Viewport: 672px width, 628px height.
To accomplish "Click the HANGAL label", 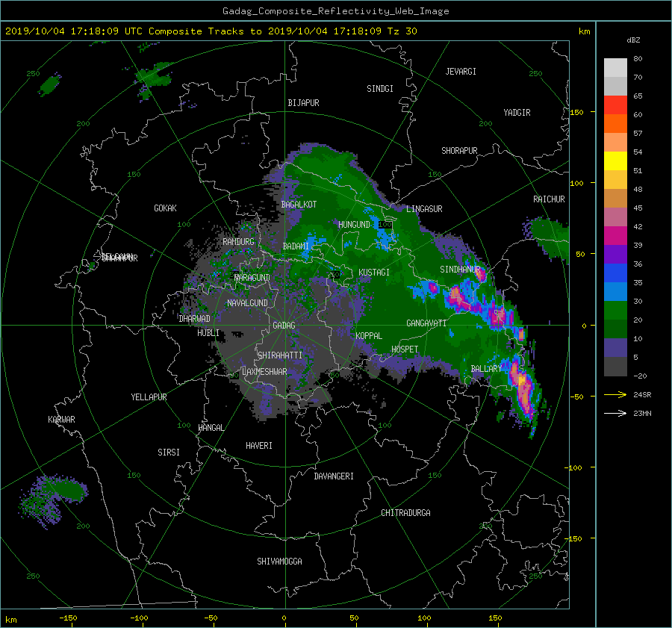I will pos(211,428).
